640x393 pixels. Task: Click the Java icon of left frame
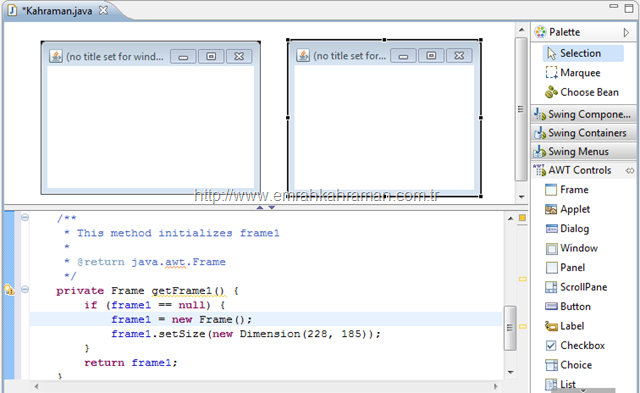click(x=56, y=56)
